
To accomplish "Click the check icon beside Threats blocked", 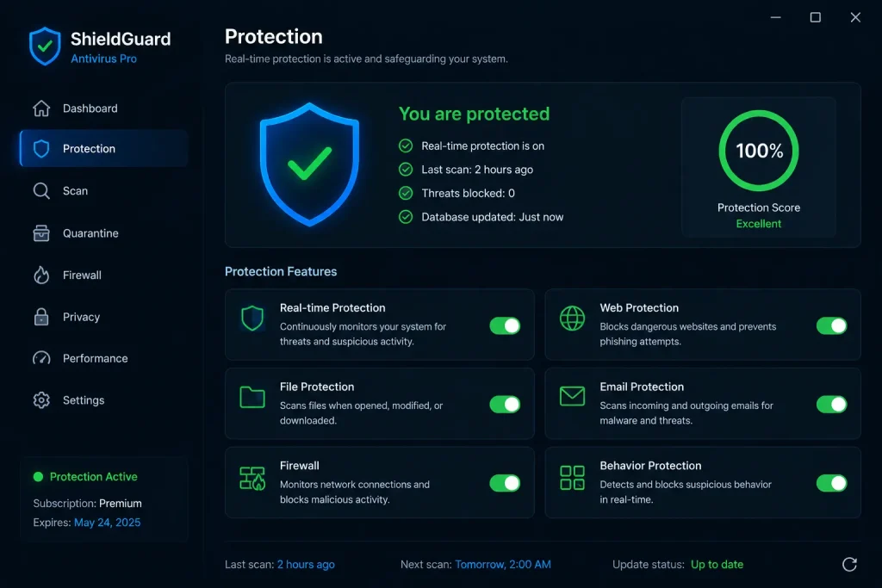I will point(406,193).
